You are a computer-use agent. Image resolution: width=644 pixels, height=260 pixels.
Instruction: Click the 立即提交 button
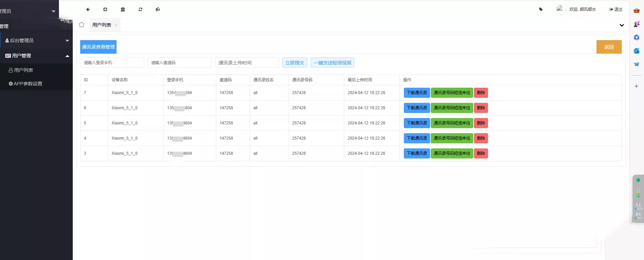pos(294,63)
